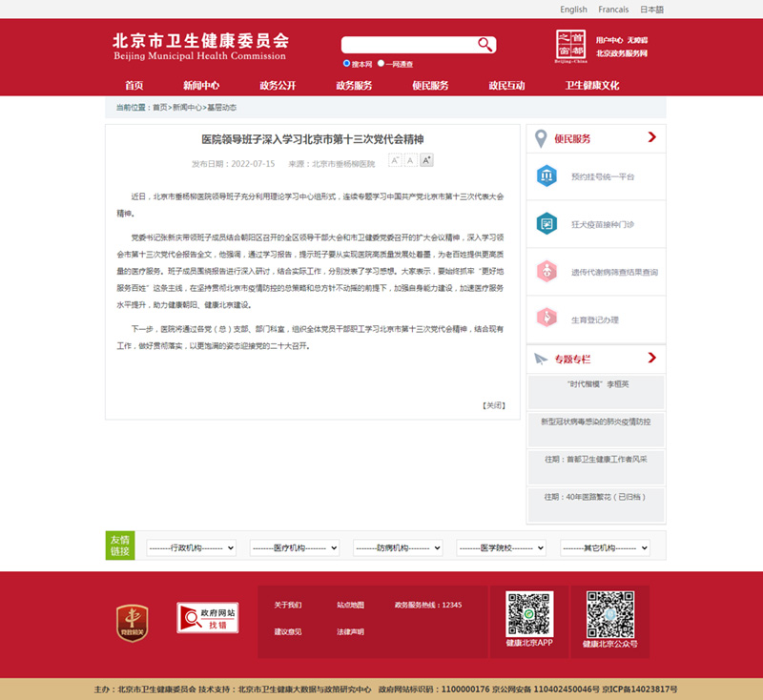The width and height of the screenshot is (763, 700).
Task: Open the 生育登记办理 birth registration icon
Action: (546, 317)
